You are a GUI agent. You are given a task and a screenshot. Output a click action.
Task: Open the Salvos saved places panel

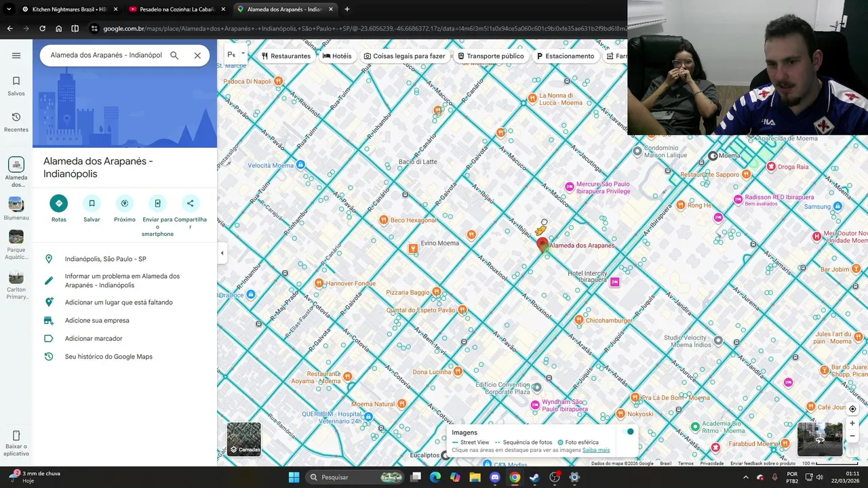[16, 86]
